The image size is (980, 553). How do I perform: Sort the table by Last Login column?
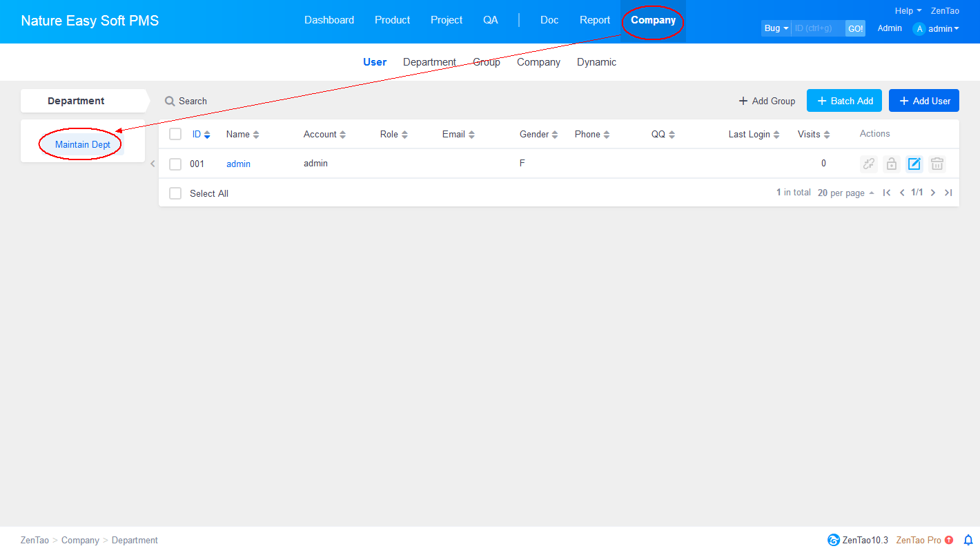(x=754, y=134)
